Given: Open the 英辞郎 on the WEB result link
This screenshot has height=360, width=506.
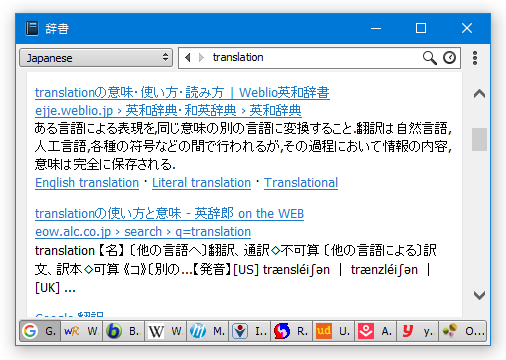Looking at the screenshot, I should [x=169, y=213].
